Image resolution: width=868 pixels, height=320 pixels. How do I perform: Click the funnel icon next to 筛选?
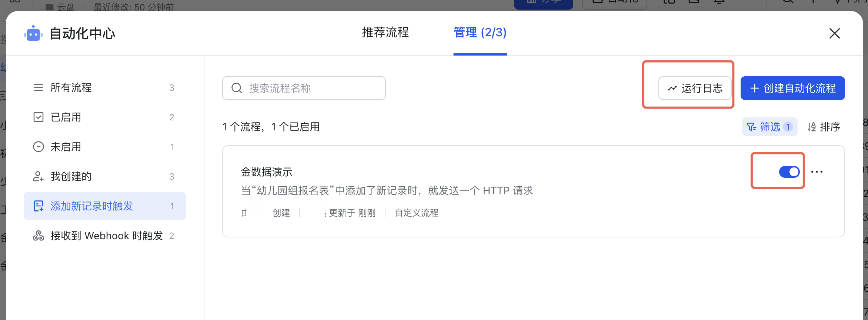751,127
